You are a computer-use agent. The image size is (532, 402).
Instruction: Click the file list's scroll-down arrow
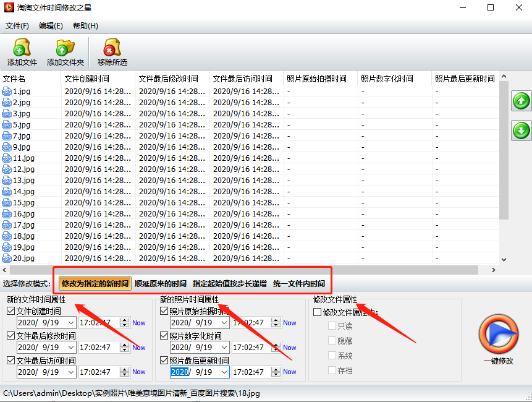504,259
